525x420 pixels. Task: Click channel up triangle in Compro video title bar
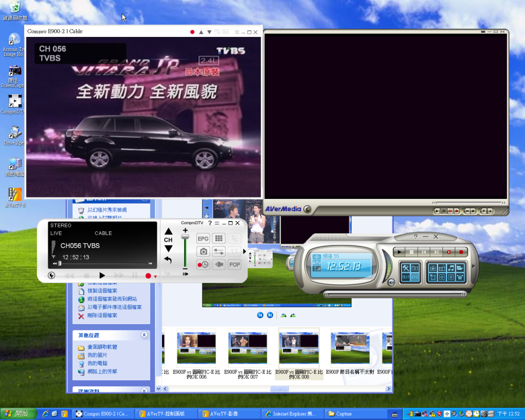click(x=201, y=32)
